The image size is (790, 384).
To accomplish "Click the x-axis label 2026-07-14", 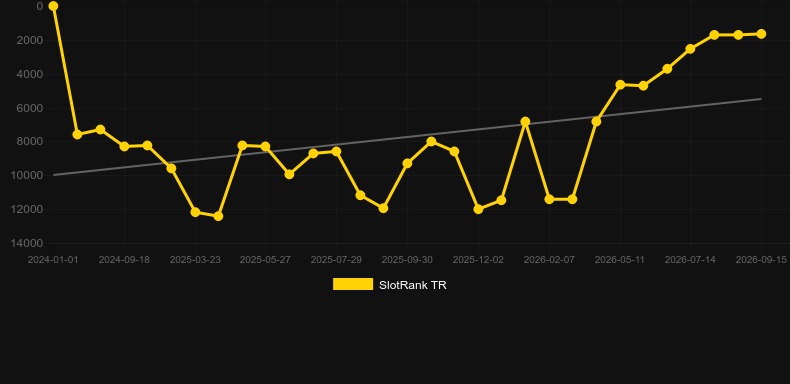I will pos(690,260).
